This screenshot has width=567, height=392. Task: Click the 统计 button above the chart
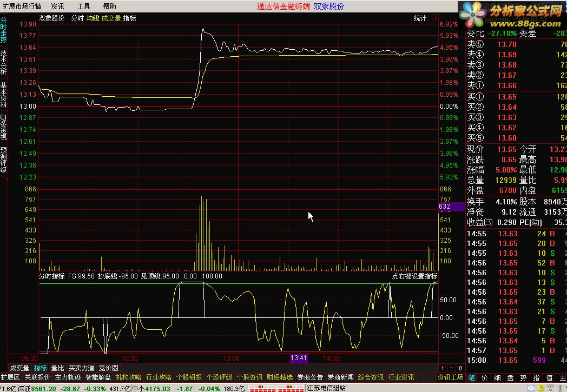click(x=420, y=18)
